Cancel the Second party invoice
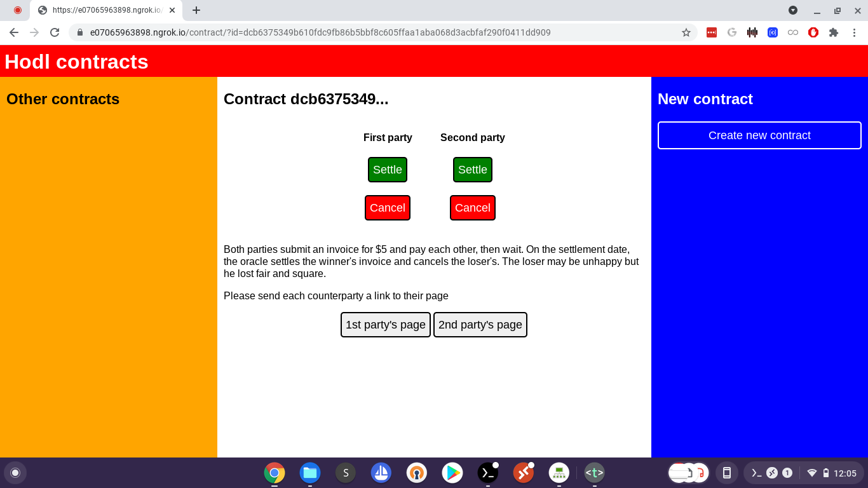This screenshot has width=868, height=488. 473,208
